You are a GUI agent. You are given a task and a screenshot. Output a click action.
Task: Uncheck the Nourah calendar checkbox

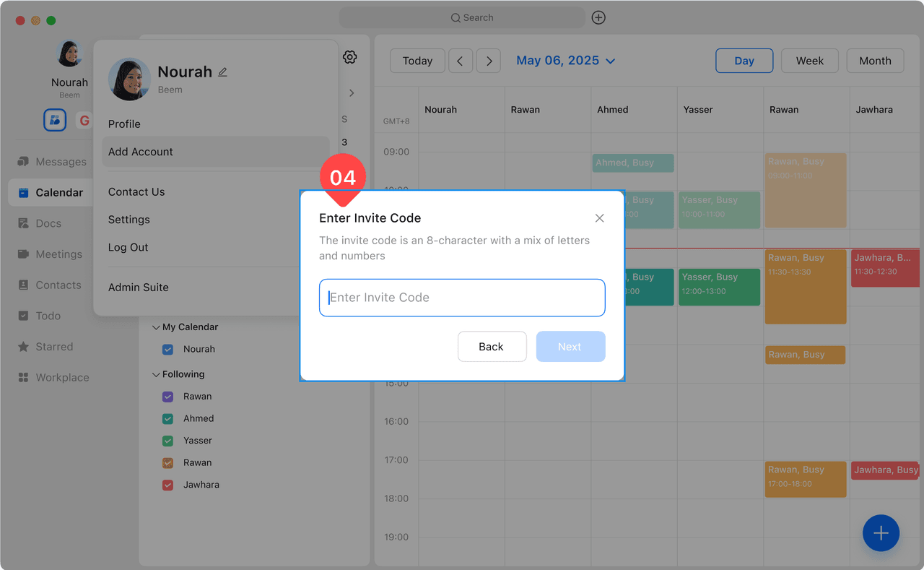point(168,350)
